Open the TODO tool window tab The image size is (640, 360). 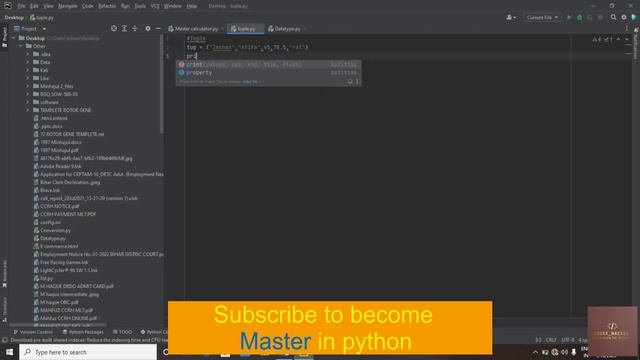point(122,332)
